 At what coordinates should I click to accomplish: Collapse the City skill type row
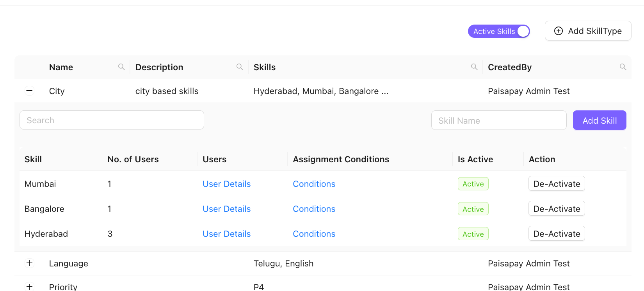pyautogui.click(x=29, y=91)
